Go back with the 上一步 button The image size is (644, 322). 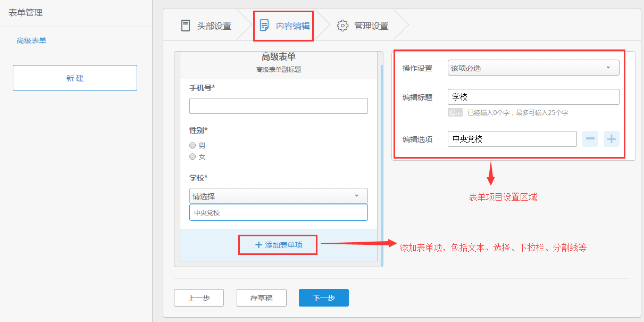(199, 298)
